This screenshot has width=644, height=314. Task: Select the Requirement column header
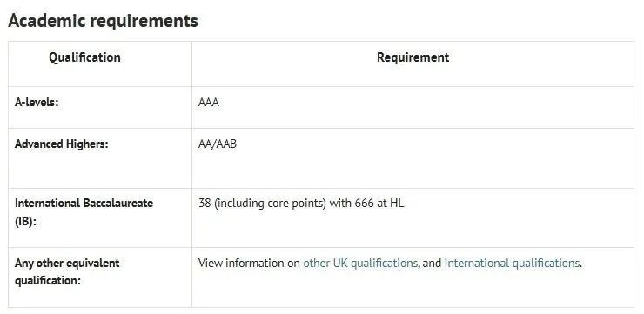point(413,57)
